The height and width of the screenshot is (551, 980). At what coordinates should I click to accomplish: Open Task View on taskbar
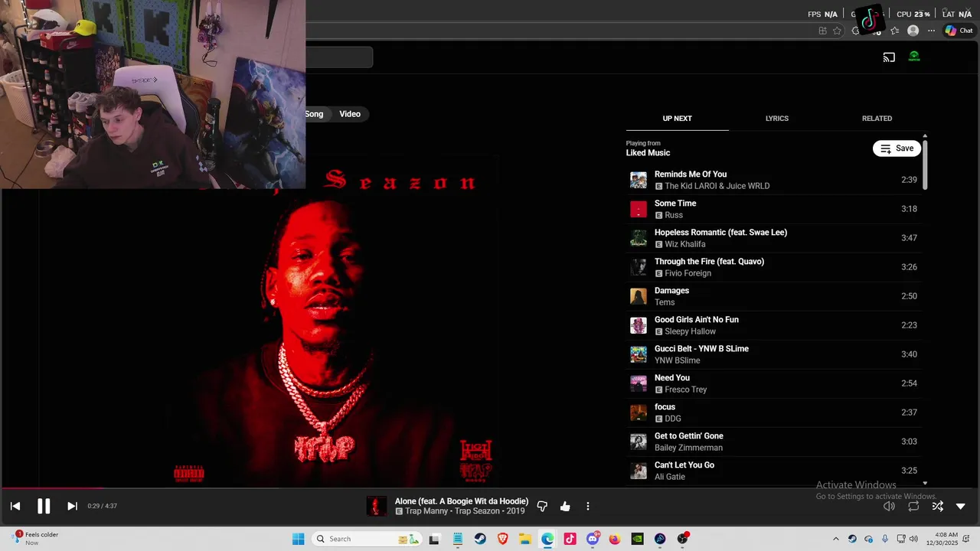[435, 539]
